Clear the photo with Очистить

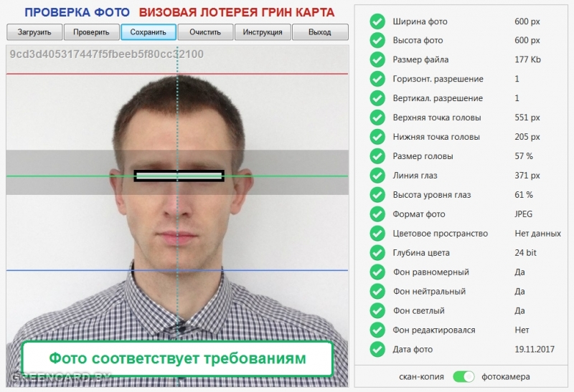[x=205, y=32]
